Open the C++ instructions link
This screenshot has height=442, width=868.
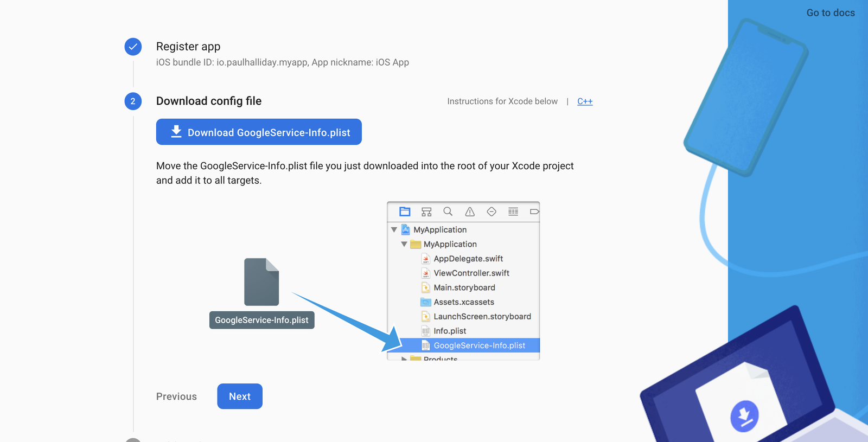tap(585, 101)
